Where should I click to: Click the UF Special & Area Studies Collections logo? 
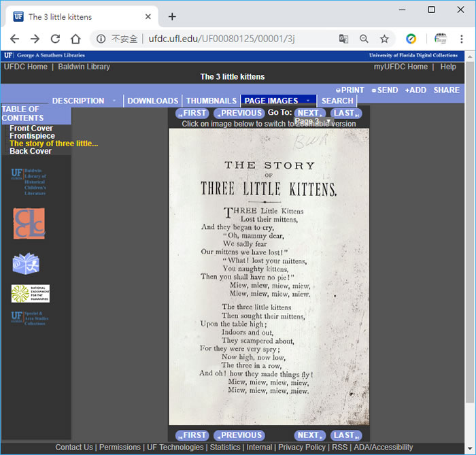coord(29,318)
